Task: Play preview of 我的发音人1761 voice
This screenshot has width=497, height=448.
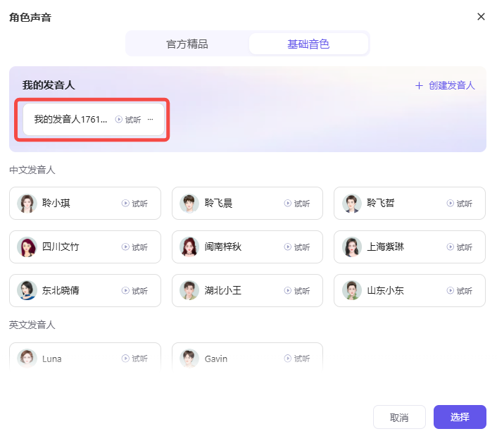Action: coord(128,120)
